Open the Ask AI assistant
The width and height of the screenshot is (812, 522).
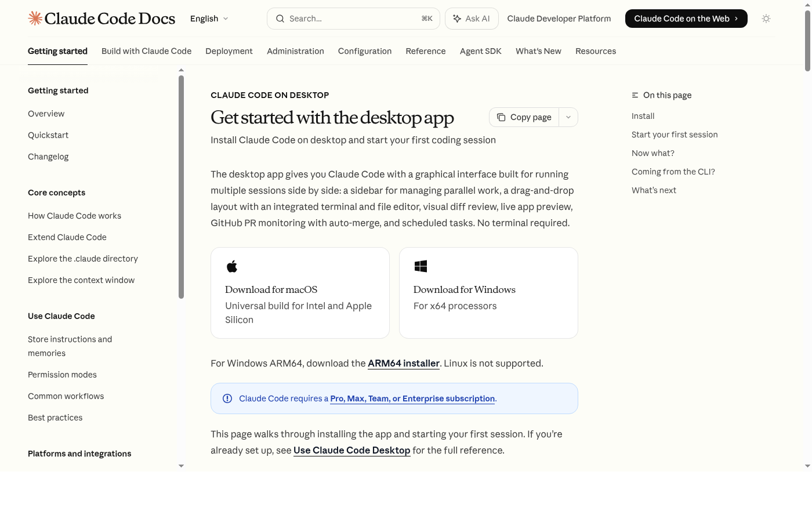click(x=471, y=19)
